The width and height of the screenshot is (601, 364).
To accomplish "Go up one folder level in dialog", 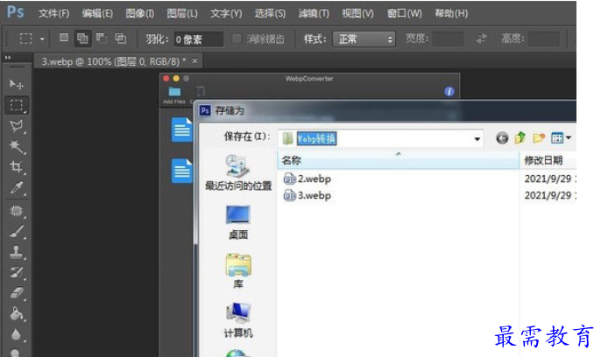I will (x=520, y=137).
